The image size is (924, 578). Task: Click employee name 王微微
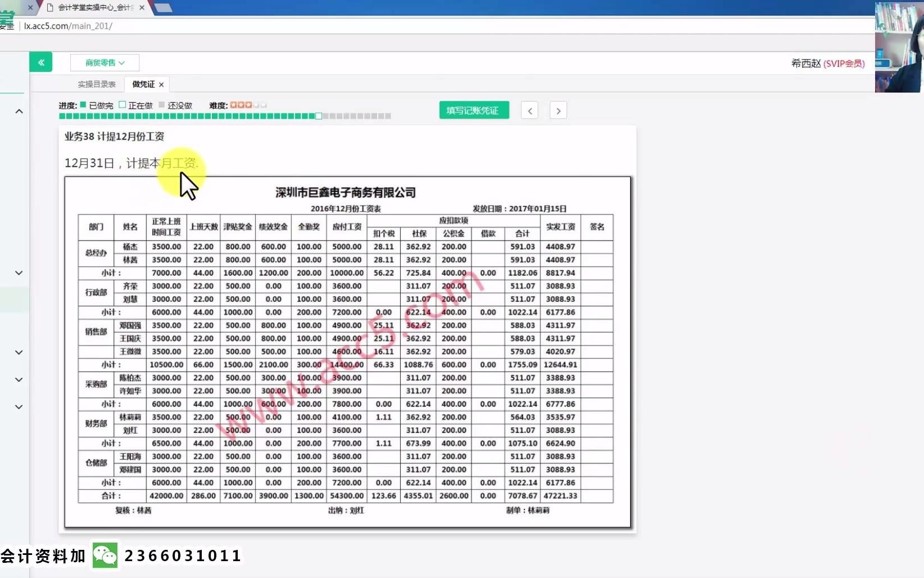click(130, 351)
